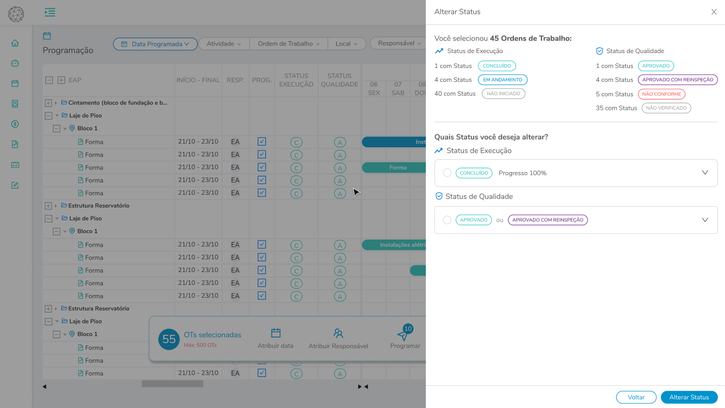Expand the Cintamento tree row

pyautogui.click(x=48, y=103)
